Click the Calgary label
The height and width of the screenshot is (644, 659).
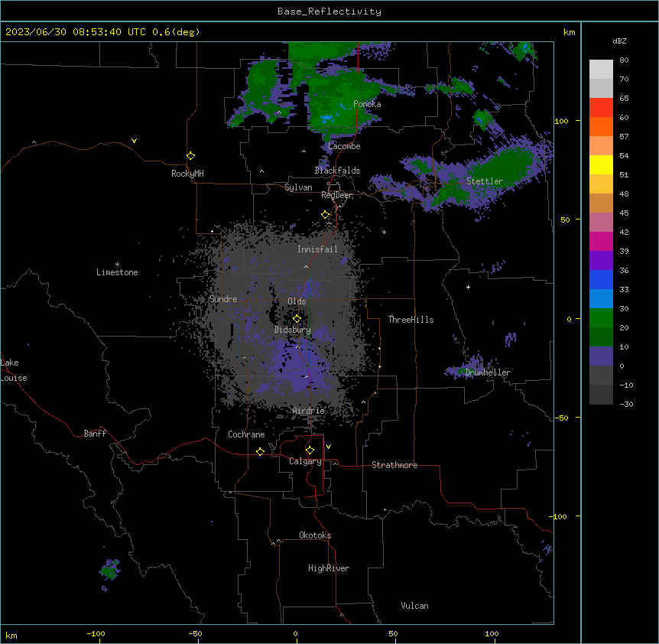coord(305,461)
